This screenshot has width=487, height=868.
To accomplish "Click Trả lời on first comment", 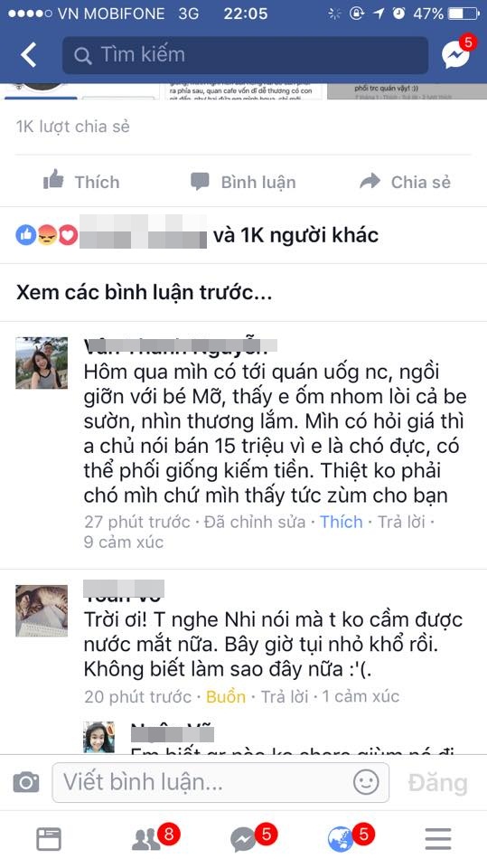I will coord(401,522).
